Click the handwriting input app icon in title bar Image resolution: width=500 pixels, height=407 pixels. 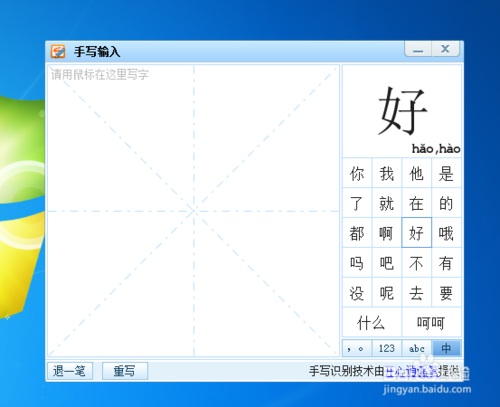(58, 52)
